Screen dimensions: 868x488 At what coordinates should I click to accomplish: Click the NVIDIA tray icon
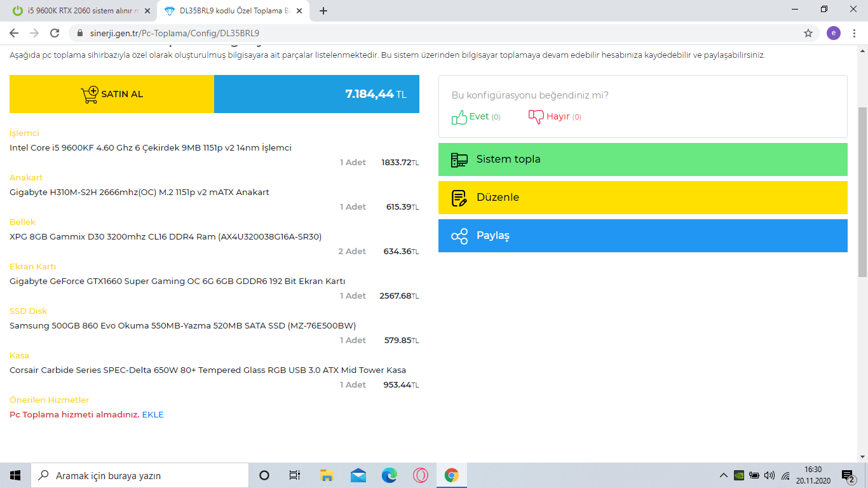click(739, 475)
